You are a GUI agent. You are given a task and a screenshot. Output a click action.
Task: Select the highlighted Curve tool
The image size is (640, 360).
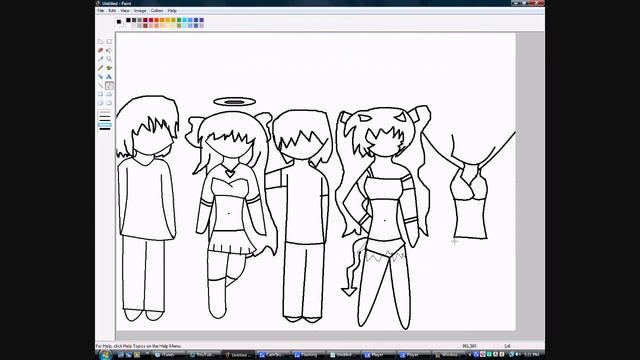point(109,86)
